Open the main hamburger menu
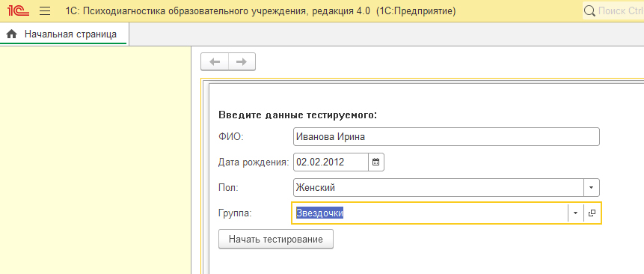 coord(45,10)
